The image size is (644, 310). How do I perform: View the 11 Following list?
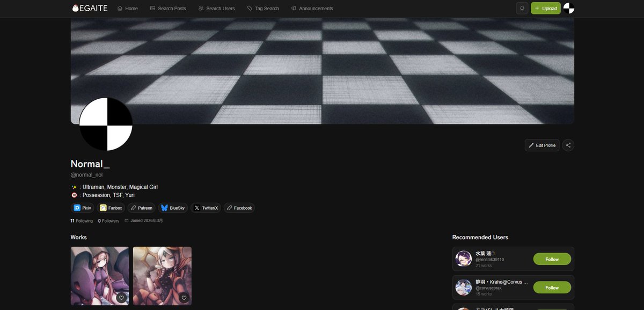(82, 221)
